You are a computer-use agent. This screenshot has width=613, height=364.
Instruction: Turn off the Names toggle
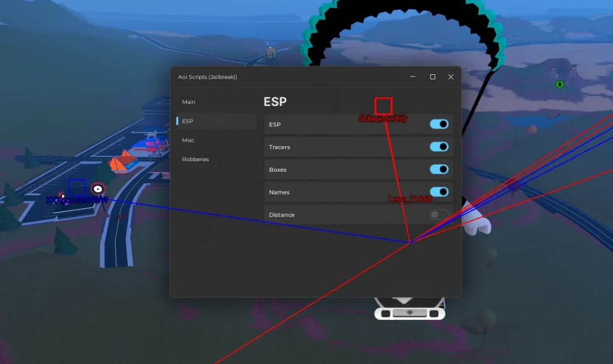click(439, 192)
